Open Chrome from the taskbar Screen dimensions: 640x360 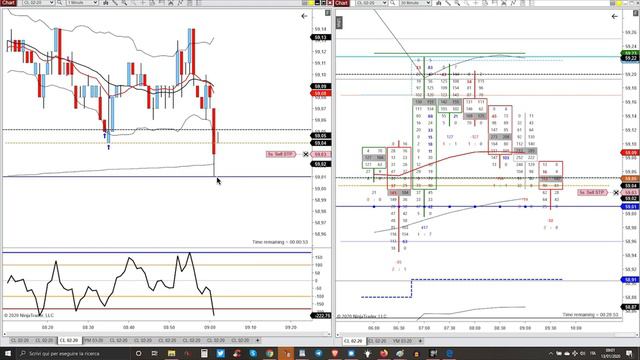[x=269, y=353]
